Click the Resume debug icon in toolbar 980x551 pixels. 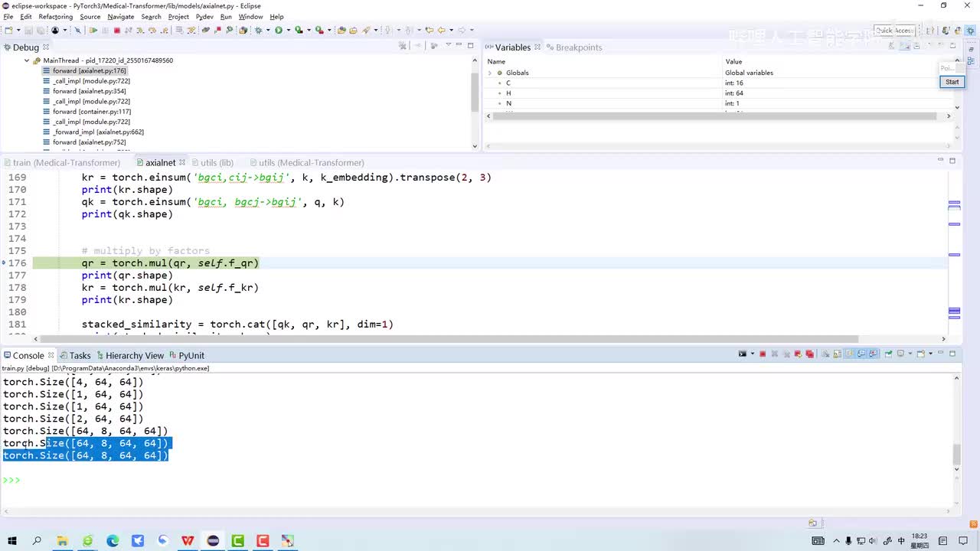coord(93,31)
